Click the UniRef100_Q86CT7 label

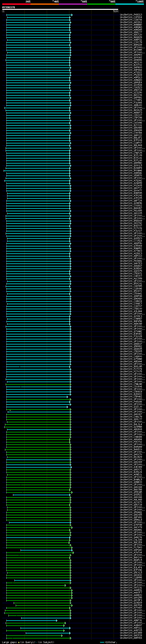[x=131, y=32]
